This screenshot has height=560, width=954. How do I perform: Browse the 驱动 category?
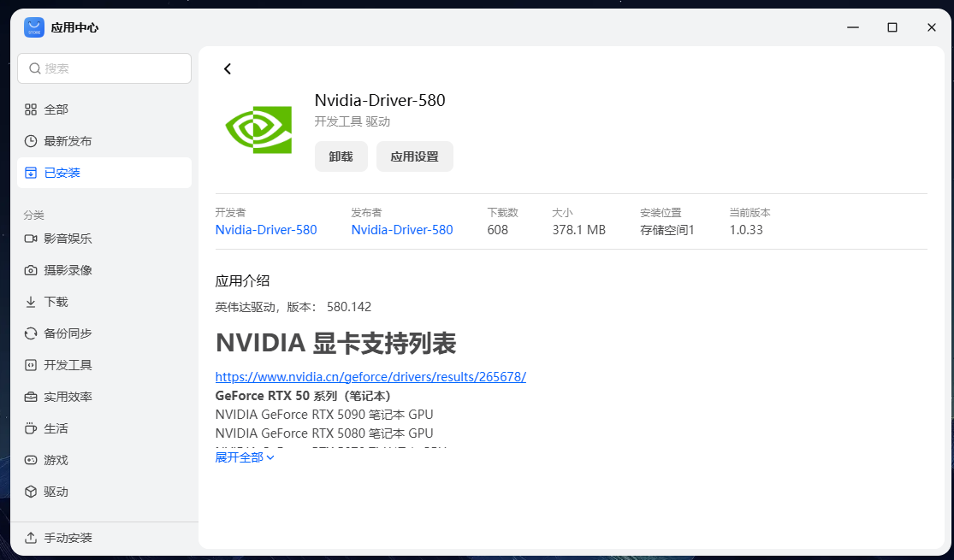pyautogui.click(x=104, y=492)
